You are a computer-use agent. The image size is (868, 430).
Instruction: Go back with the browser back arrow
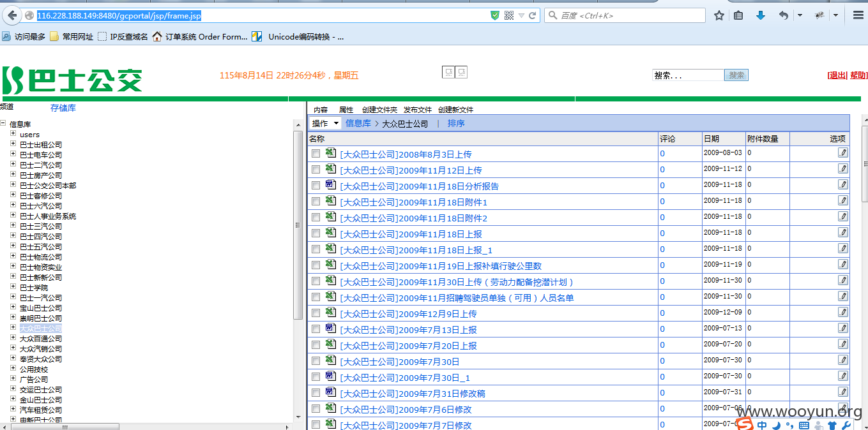coord(12,15)
